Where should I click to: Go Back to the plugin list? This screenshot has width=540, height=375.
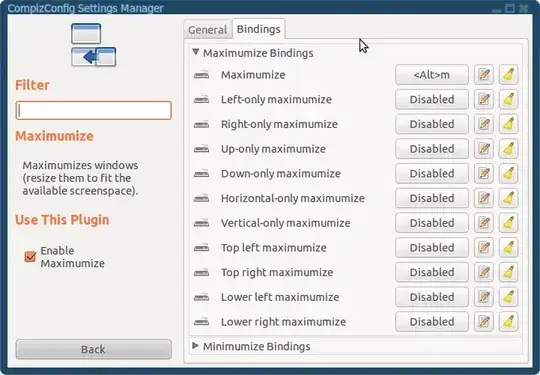[x=93, y=349]
